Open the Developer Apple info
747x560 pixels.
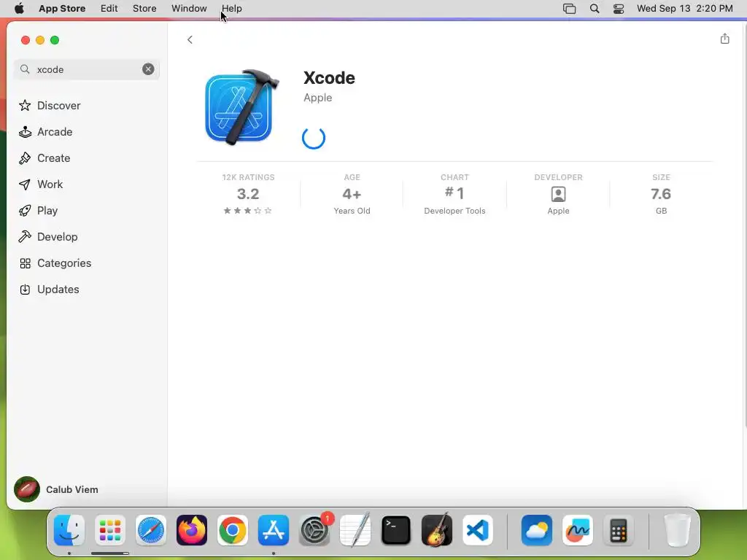[x=558, y=194]
